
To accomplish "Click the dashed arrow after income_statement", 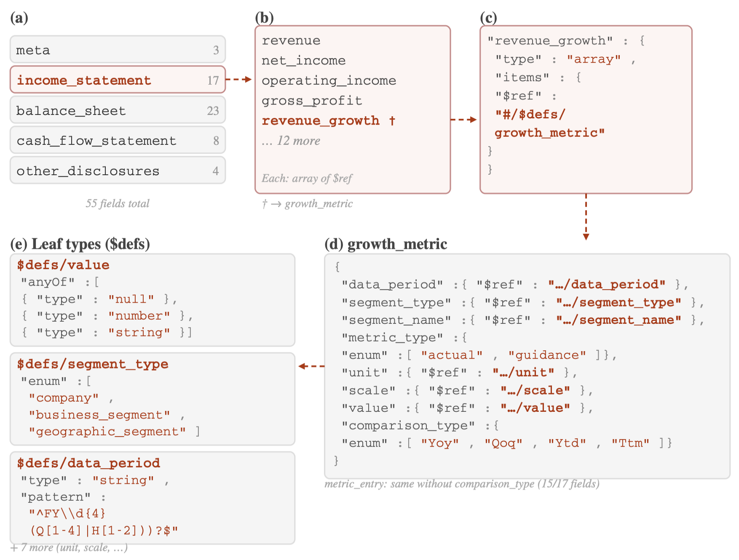I will tap(239, 79).
